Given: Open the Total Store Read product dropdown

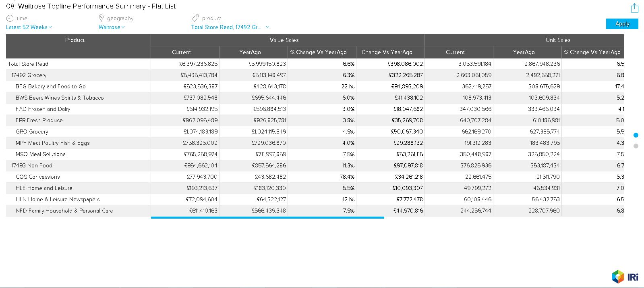Looking at the screenshot, I should (x=230, y=27).
